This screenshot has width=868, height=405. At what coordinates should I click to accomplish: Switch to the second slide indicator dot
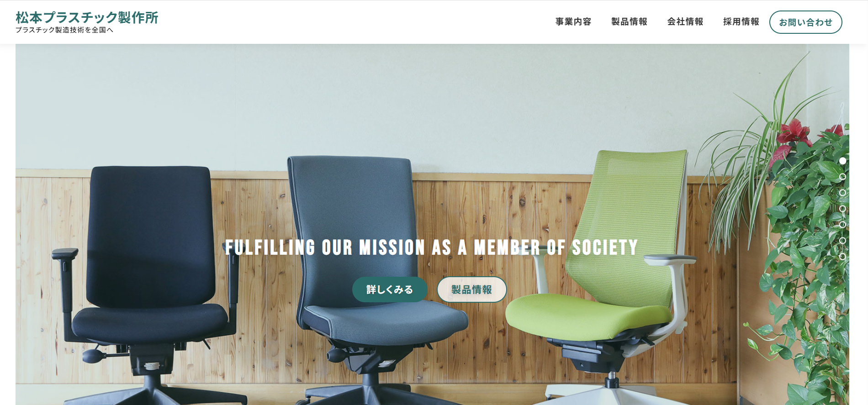click(843, 177)
